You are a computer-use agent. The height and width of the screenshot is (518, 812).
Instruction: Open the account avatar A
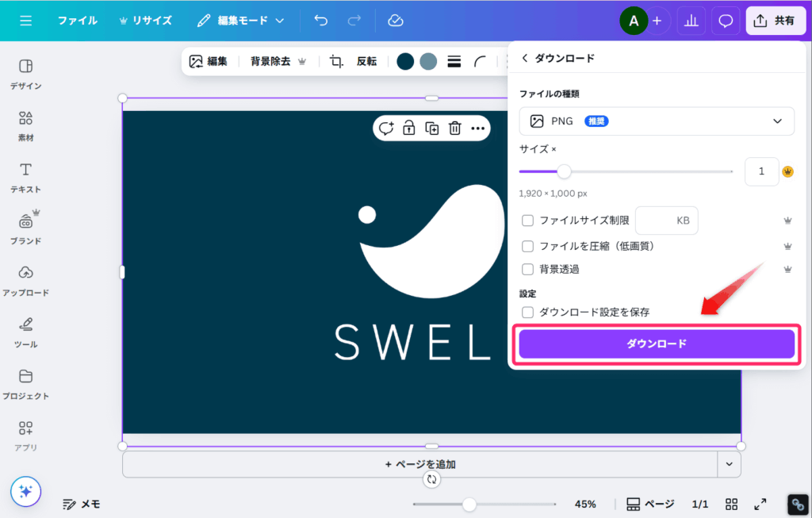(x=634, y=21)
